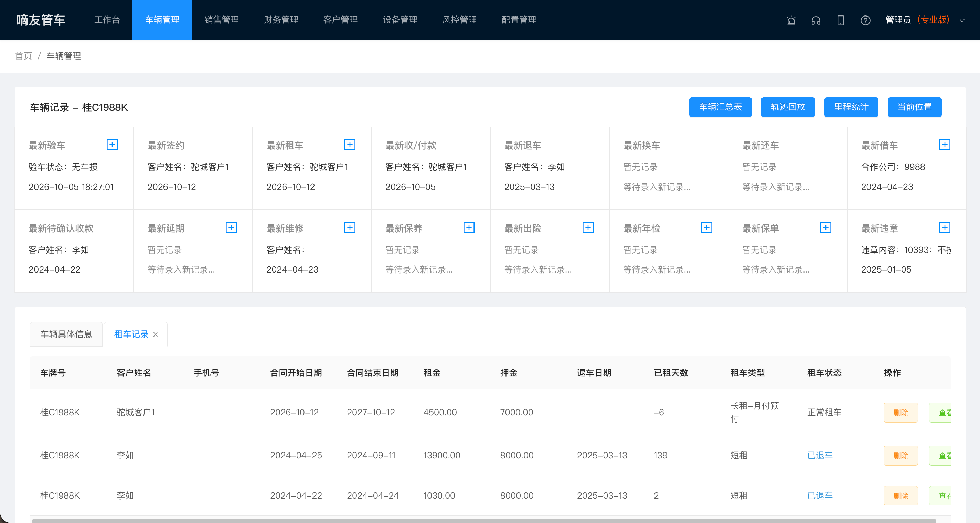This screenshot has width=980, height=523.
Task: Add a new record in 最新验车 card
Action: click(x=112, y=145)
